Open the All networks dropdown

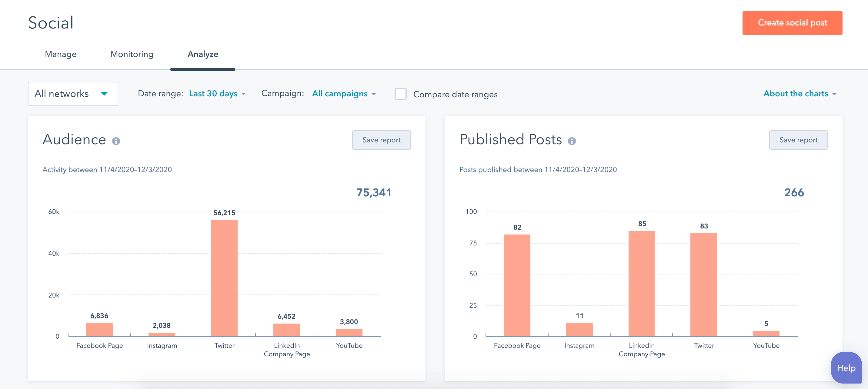pos(73,94)
